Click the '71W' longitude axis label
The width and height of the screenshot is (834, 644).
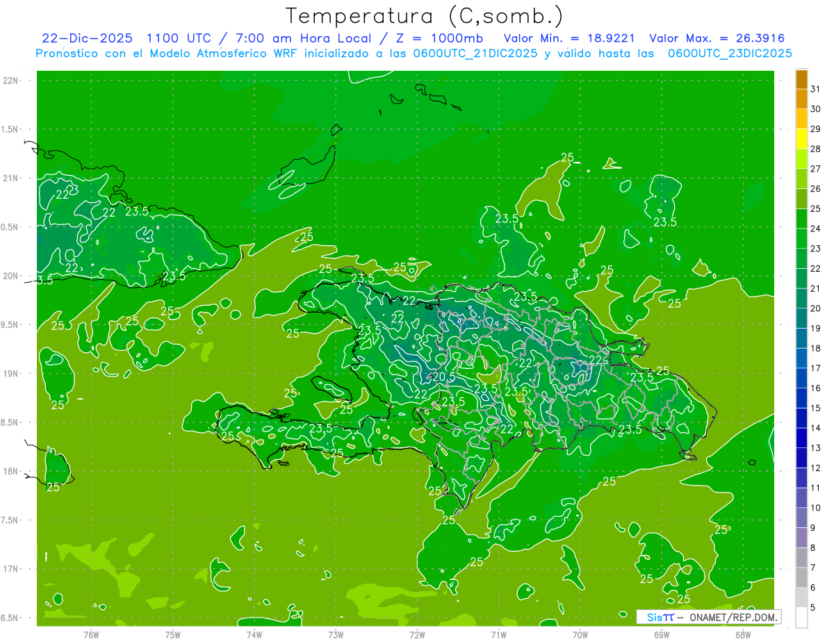point(498,634)
